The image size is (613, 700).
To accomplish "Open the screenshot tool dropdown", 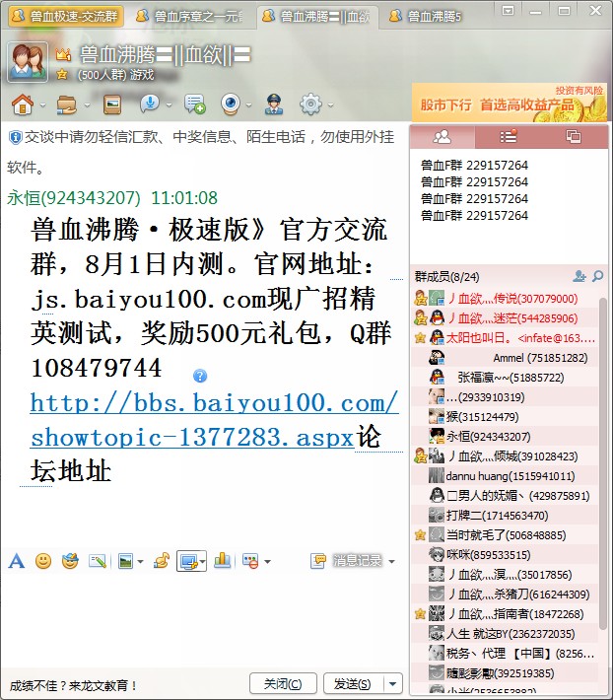I will click(202, 562).
